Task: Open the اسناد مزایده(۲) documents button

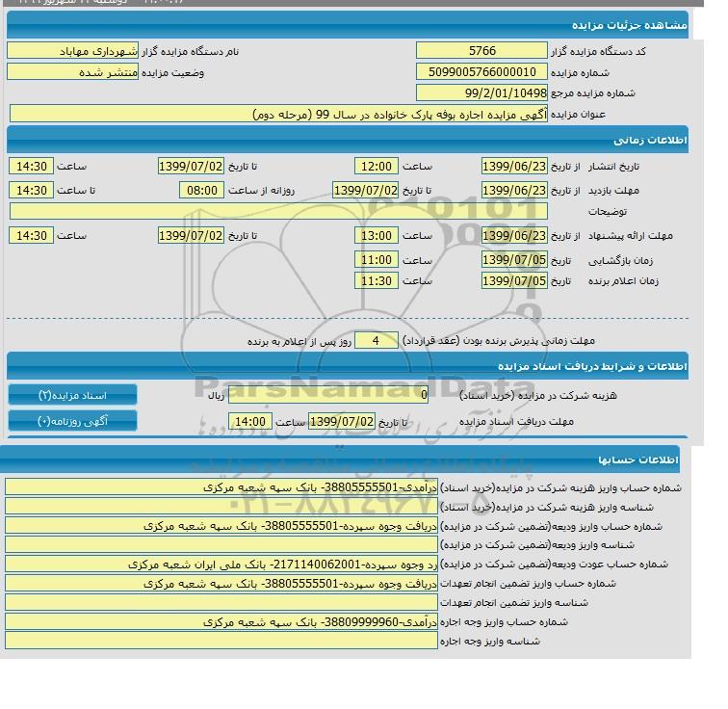Action: point(72,395)
